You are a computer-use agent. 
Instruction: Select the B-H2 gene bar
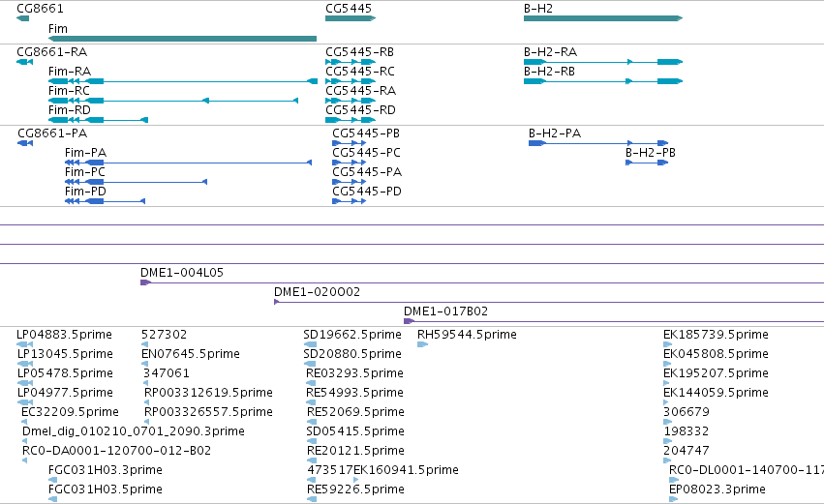click(x=603, y=18)
